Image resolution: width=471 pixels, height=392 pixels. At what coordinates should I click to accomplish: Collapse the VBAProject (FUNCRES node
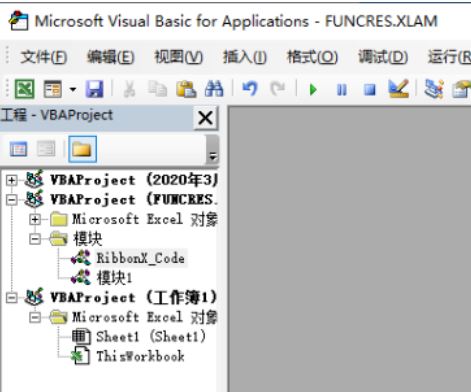coord(12,200)
